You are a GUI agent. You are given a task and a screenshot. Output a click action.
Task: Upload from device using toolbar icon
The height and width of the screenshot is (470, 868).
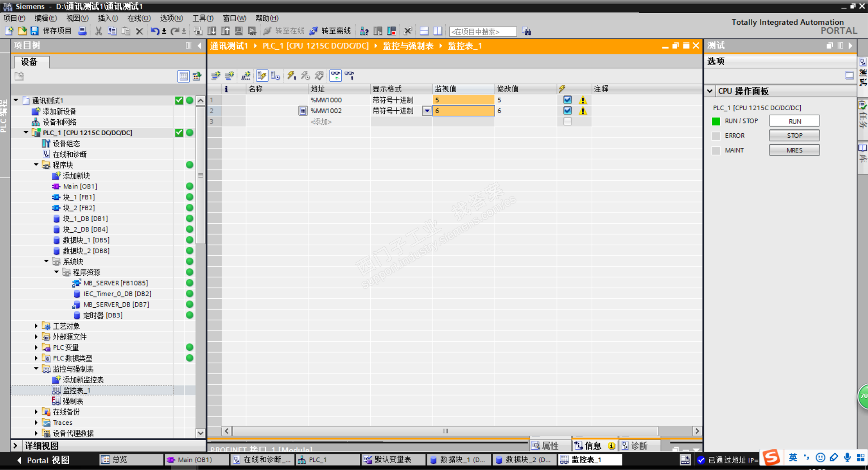[x=225, y=31]
